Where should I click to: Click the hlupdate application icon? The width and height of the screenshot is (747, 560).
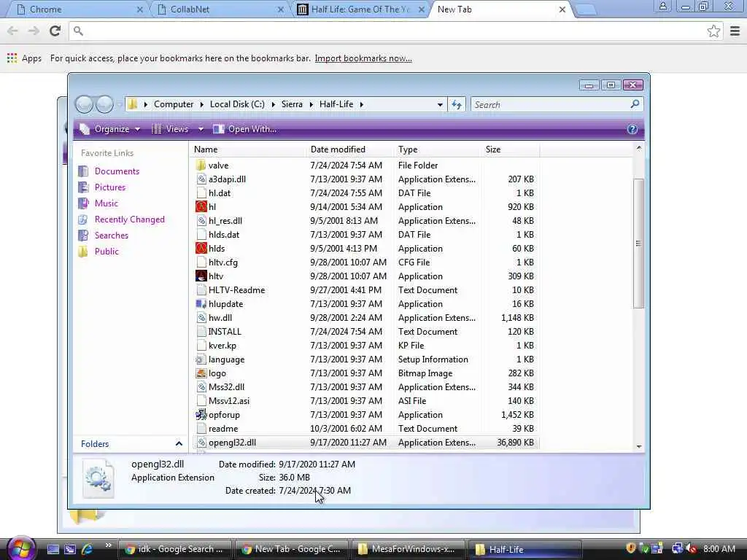click(201, 303)
